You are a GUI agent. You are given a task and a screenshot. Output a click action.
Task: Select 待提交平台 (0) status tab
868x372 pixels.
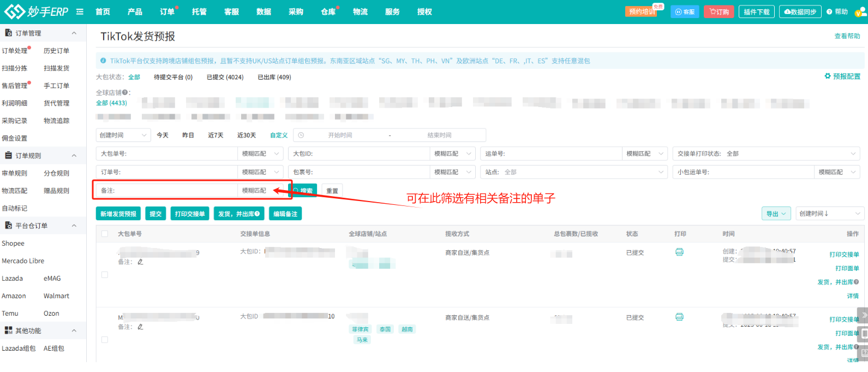click(x=173, y=77)
